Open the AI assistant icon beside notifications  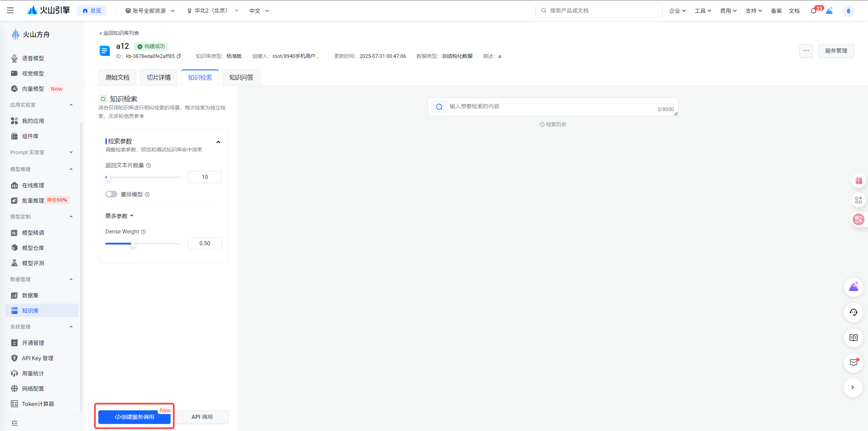tap(829, 11)
